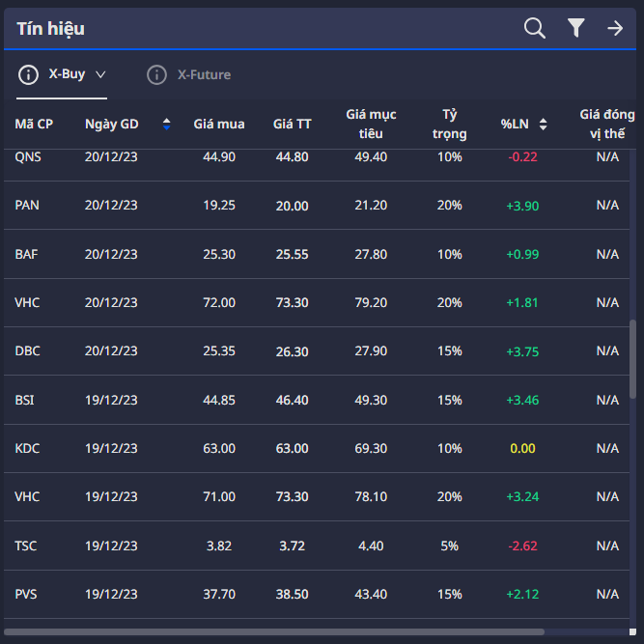Click the Giá mục tiêu column header

(x=371, y=124)
